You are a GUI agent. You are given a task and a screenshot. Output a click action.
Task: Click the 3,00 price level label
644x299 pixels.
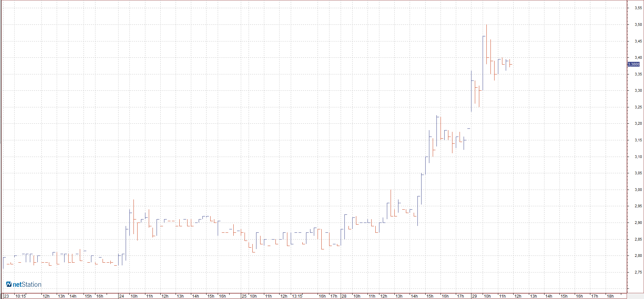coord(638,190)
